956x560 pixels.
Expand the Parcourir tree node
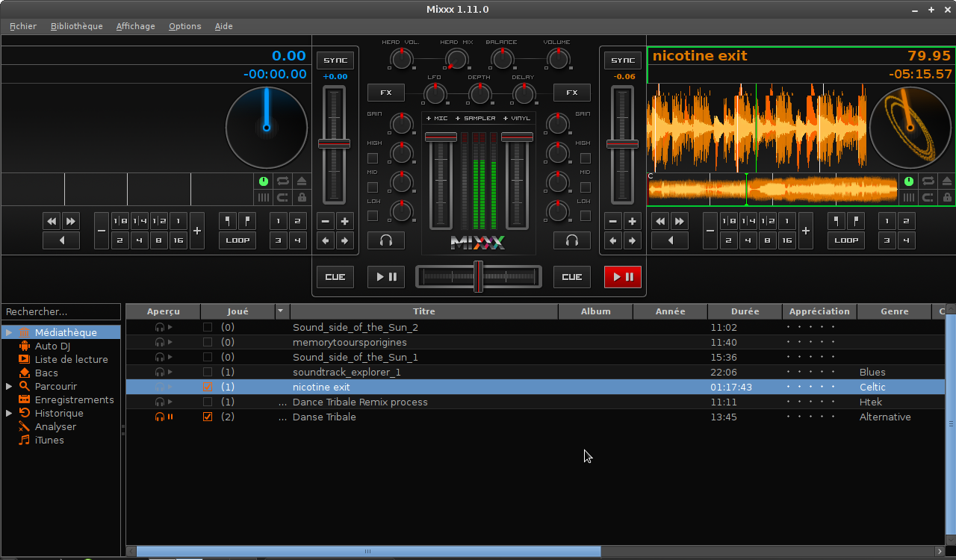(x=9, y=386)
